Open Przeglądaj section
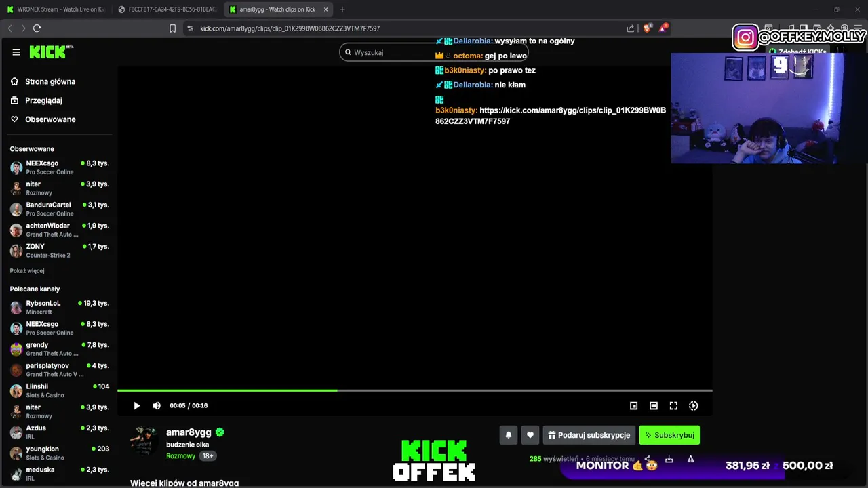Image resolution: width=868 pixels, height=488 pixels. tap(36, 100)
